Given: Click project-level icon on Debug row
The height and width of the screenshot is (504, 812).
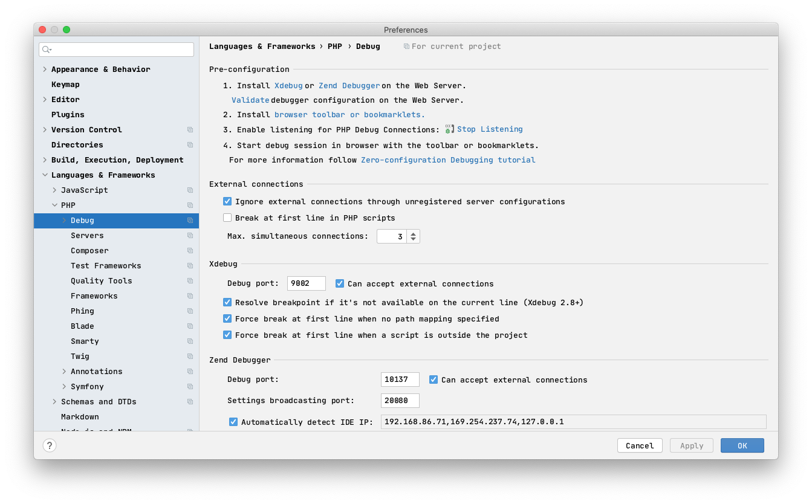Looking at the screenshot, I should 190,221.
